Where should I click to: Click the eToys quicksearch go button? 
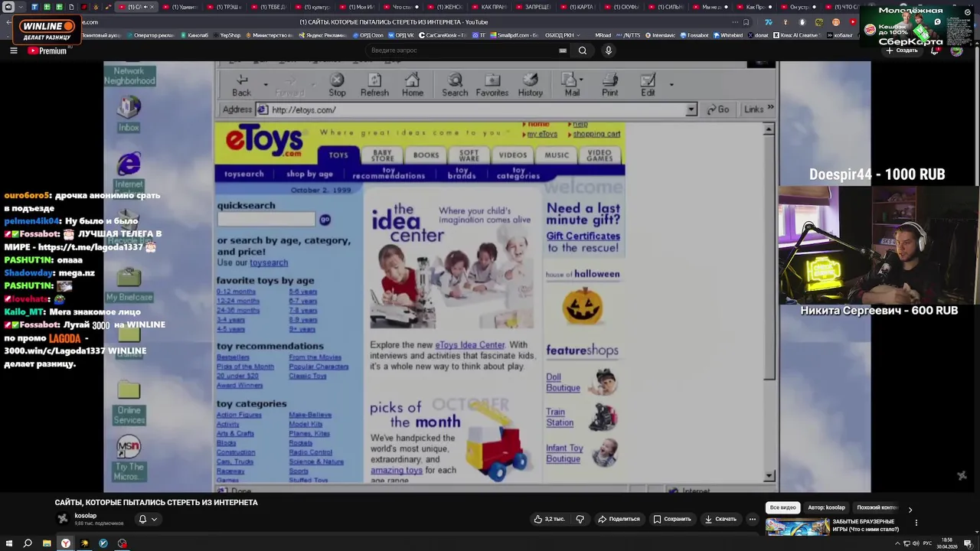tap(325, 220)
